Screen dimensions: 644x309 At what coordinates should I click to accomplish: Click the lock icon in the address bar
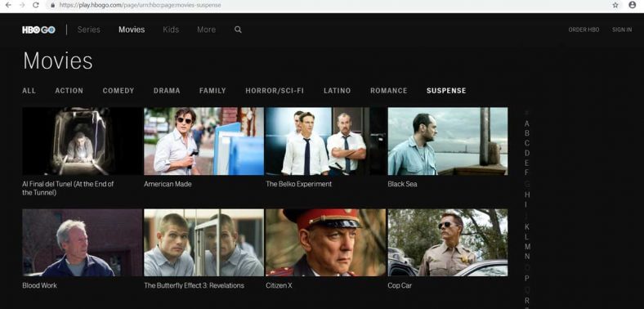[52, 5]
